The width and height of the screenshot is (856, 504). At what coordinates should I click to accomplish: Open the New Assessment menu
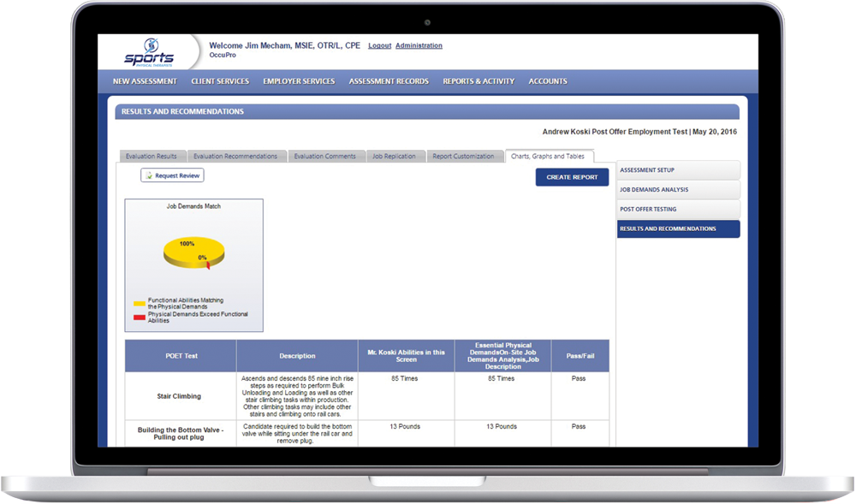tap(145, 81)
